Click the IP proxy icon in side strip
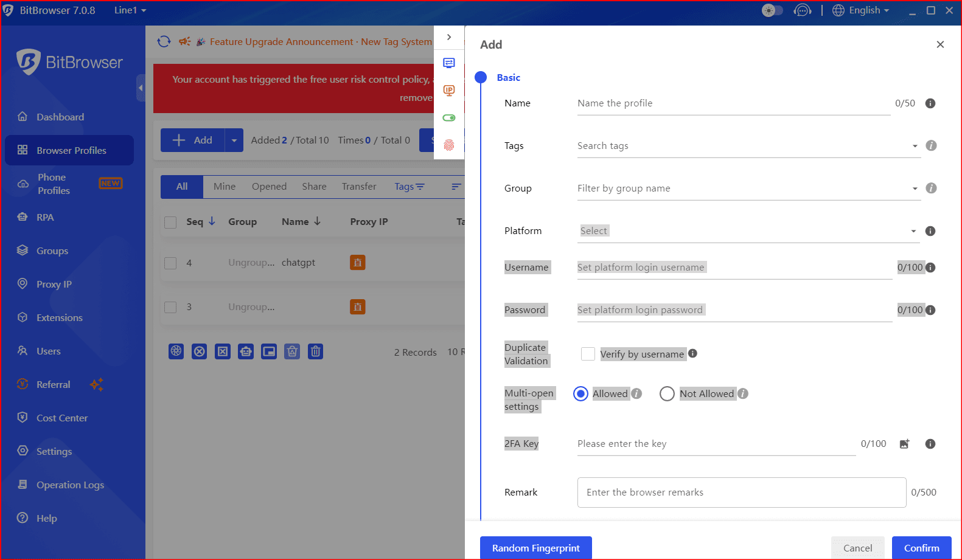Image resolution: width=962 pixels, height=560 pixels. pos(449,91)
